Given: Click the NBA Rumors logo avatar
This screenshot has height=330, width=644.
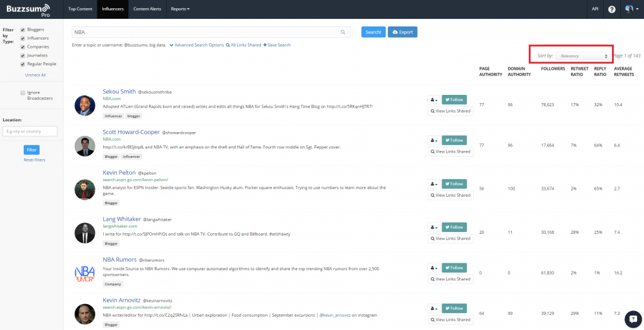Looking at the screenshot, I should tap(84, 274).
